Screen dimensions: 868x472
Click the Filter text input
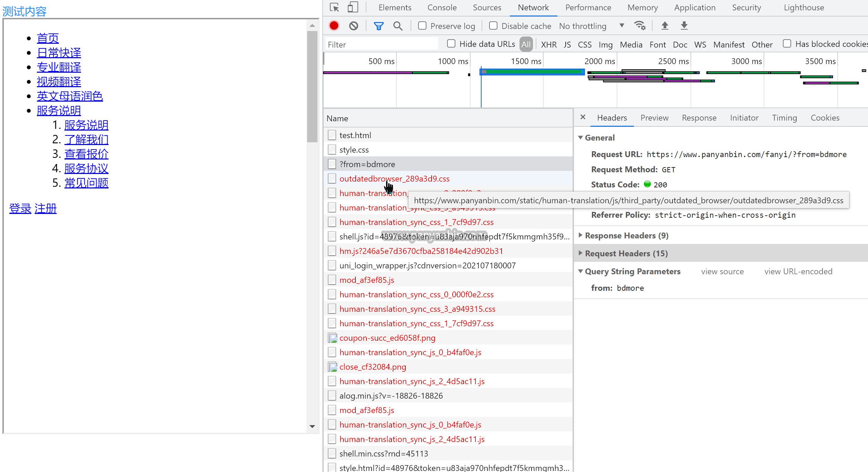pos(382,44)
